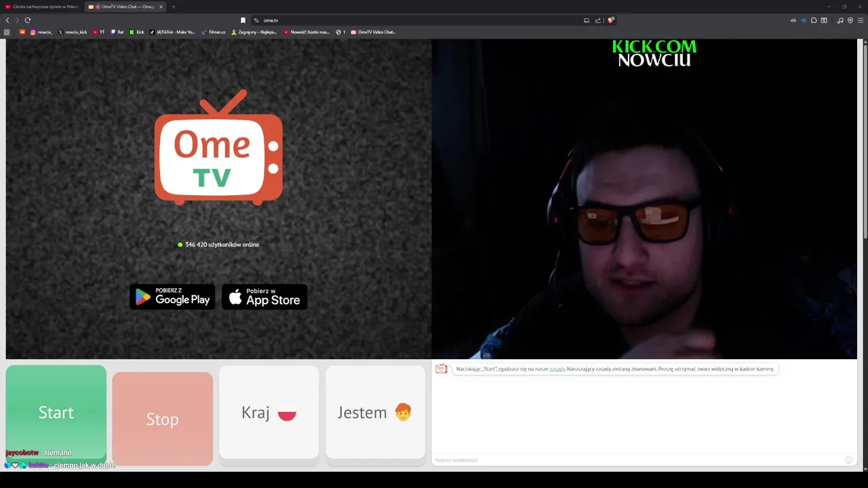Open the Google Play download badge
This screenshot has width=868, height=488.
click(x=172, y=297)
